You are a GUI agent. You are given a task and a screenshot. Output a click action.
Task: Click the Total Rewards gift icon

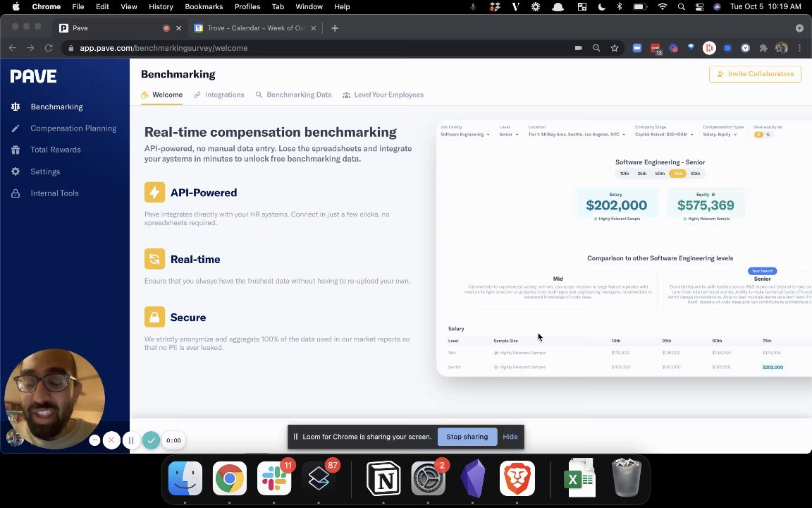click(x=16, y=150)
